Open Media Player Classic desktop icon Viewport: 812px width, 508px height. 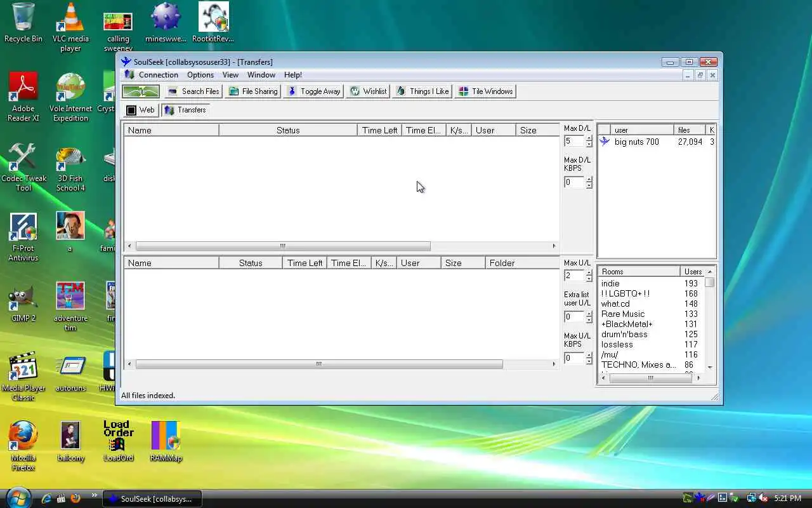23,377
